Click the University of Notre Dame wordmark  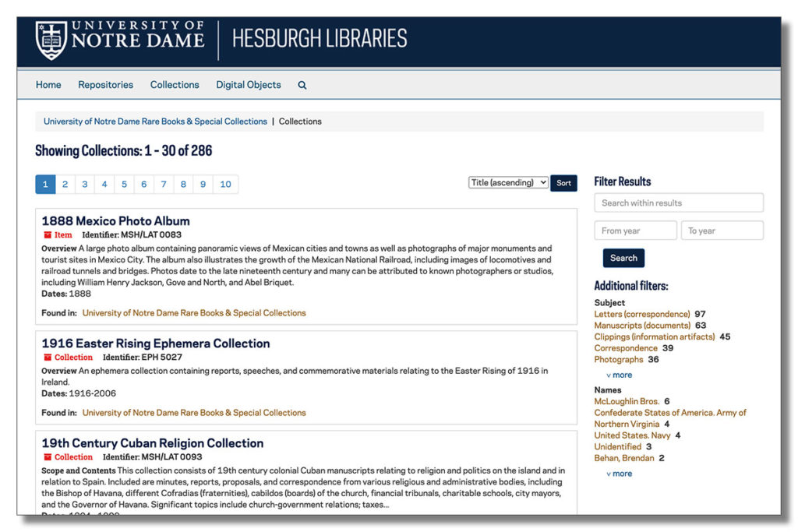[x=138, y=35]
